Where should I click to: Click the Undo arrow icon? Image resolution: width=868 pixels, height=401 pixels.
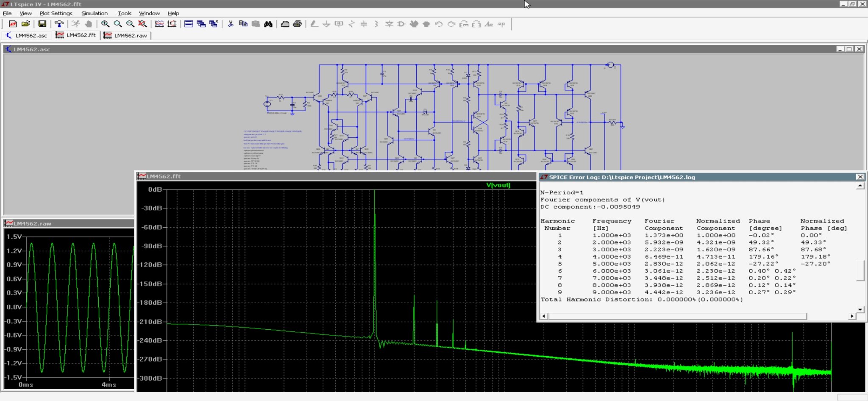tap(439, 24)
